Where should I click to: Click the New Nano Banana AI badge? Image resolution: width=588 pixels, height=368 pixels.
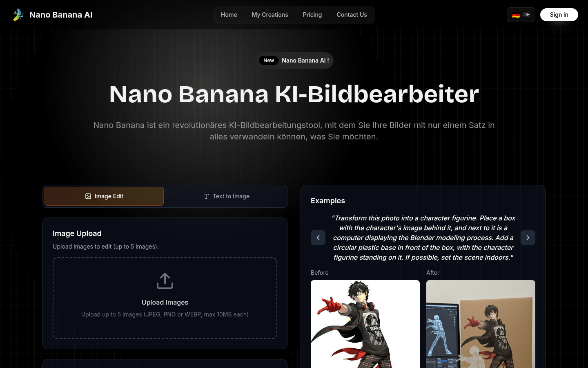click(294, 61)
